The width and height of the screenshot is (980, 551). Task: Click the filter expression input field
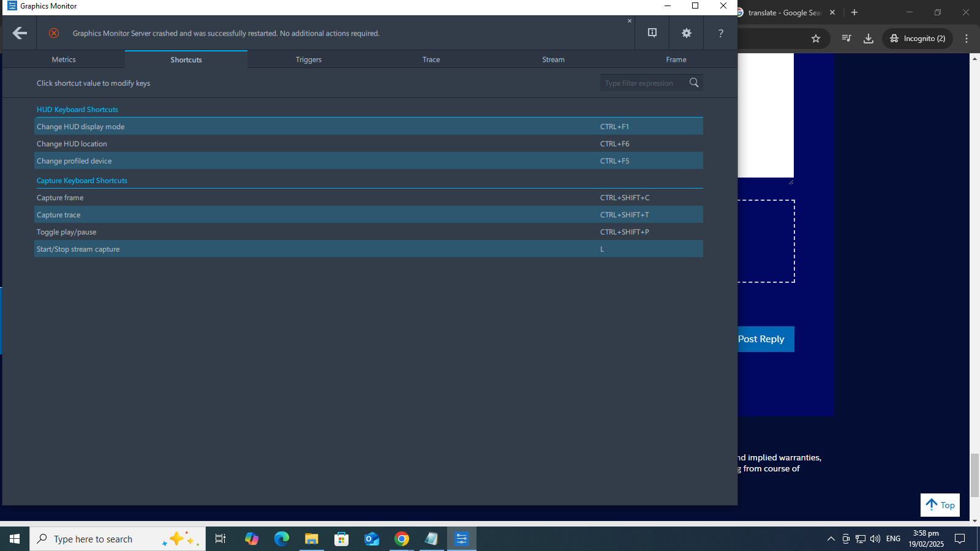[x=642, y=83]
